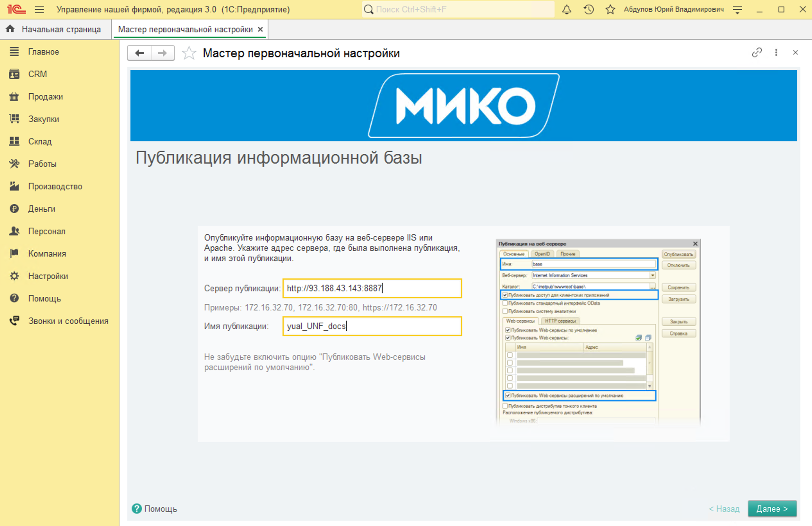Select the OpenID tab in publication window

click(542, 254)
